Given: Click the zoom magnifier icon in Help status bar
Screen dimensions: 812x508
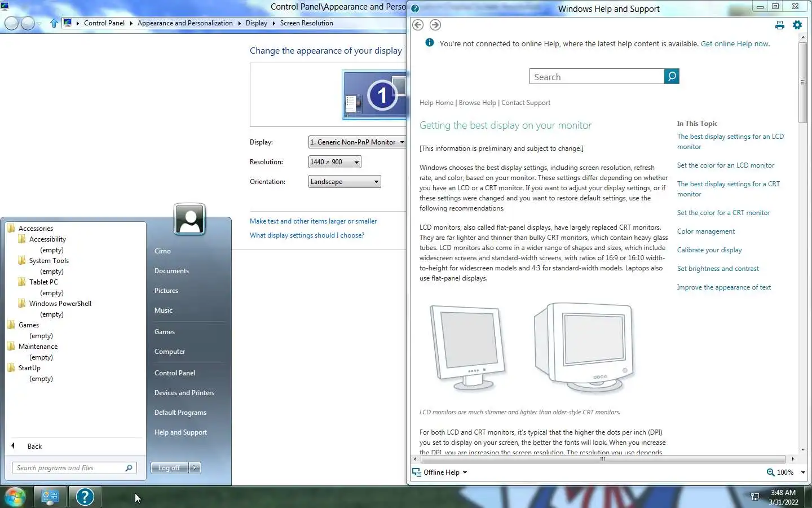Looking at the screenshot, I should (x=770, y=472).
